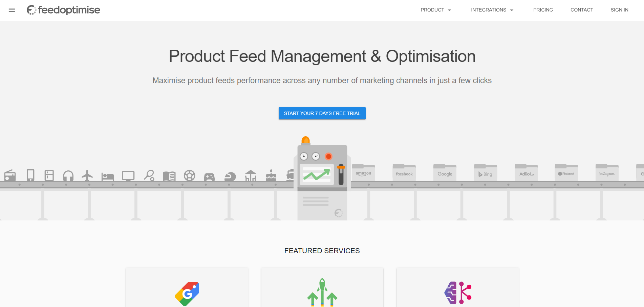This screenshot has height=307, width=644.
Task: Open the Pricing page
Action: [543, 10]
